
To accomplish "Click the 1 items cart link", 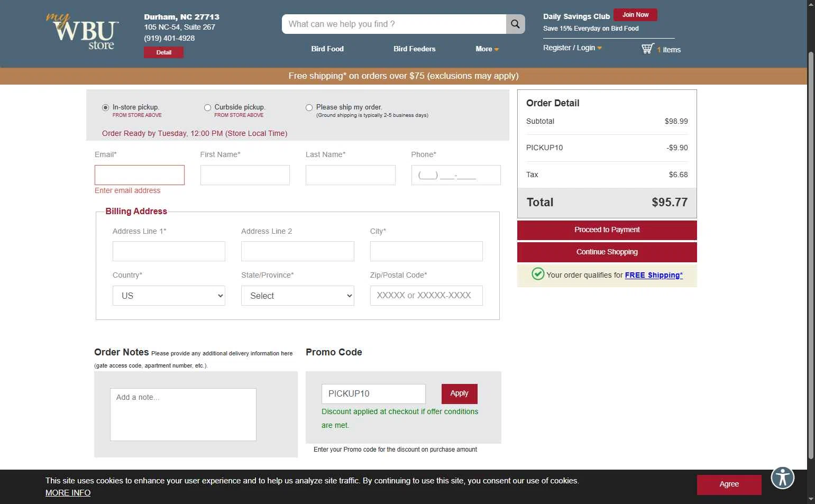I will (x=669, y=50).
